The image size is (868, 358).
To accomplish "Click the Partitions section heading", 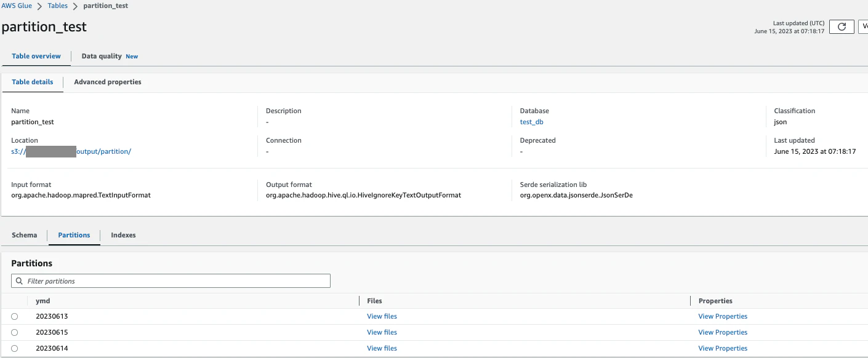I will point(32,263).
